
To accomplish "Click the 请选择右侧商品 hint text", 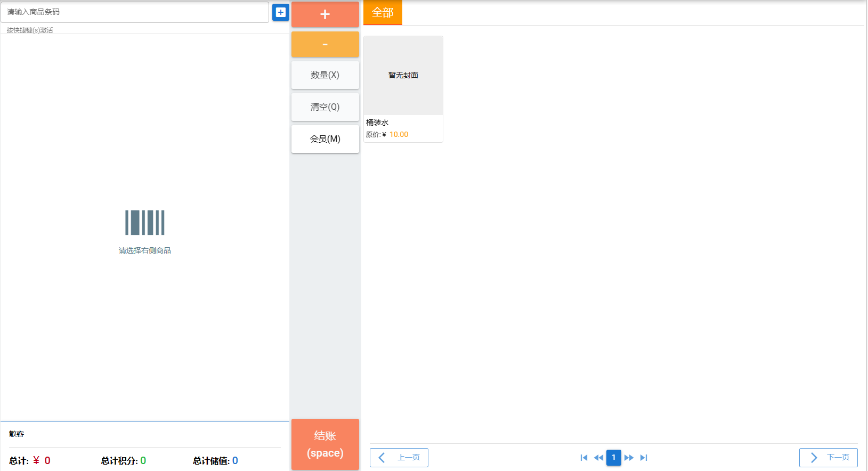I will click(x=145, y=250).
